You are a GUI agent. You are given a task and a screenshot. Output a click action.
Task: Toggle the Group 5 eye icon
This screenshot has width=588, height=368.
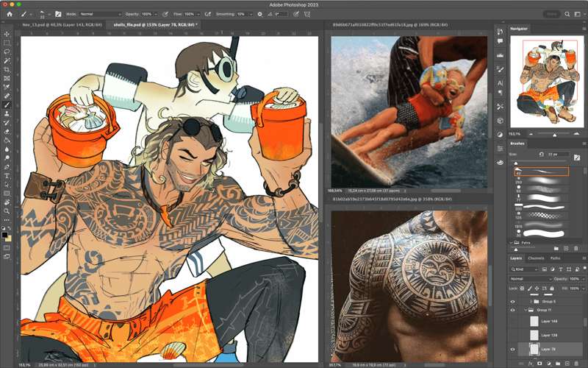coord(512,302)
